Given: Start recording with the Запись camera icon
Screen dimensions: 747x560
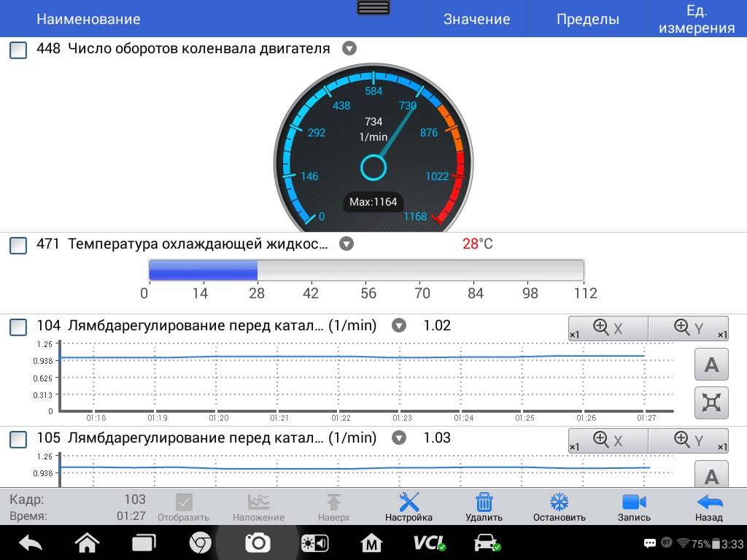Looking at the screenshot, I should point(634,507).
